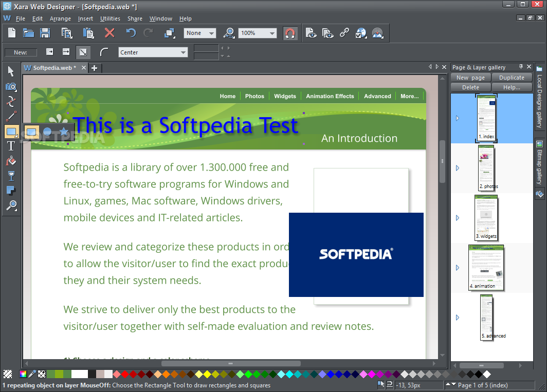The width and height of the screenshot is (547, 392).
Task: Click the Copy icon
Action: (67, 33)
